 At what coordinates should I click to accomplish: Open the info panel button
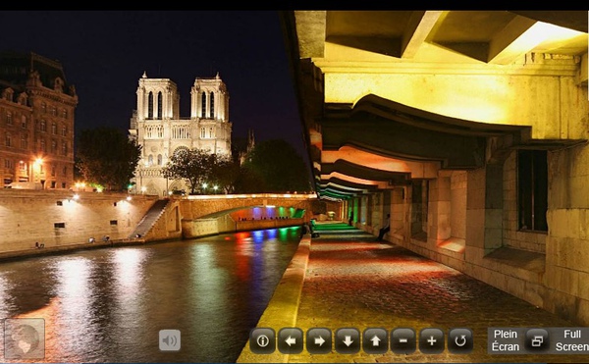click(x=262, y=340)
